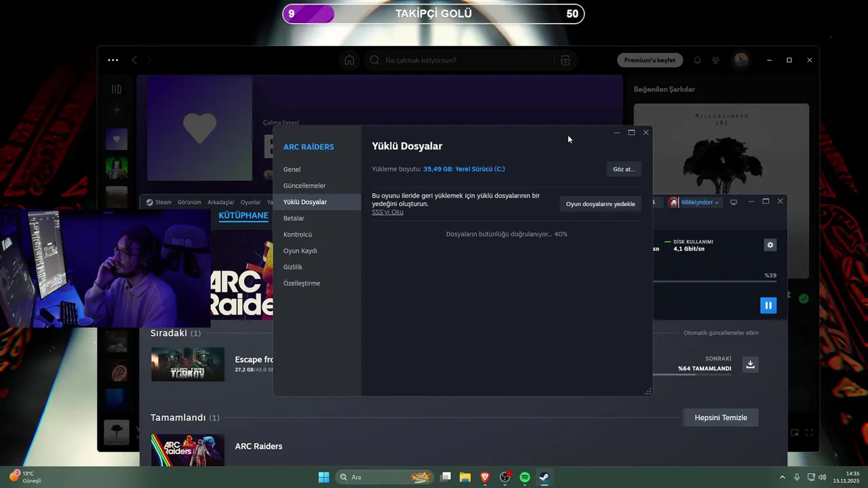Open the Windows Start menu

[323, 477]
